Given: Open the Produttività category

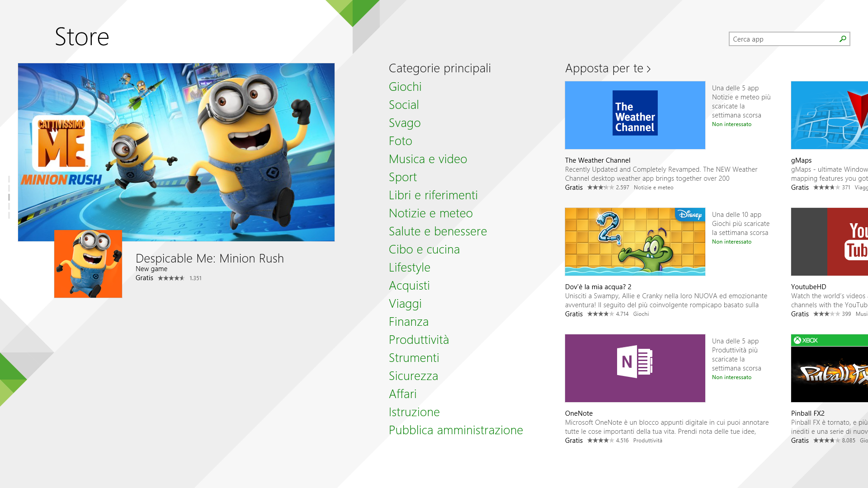Looking at the screenshot, I should coord(419,340).
